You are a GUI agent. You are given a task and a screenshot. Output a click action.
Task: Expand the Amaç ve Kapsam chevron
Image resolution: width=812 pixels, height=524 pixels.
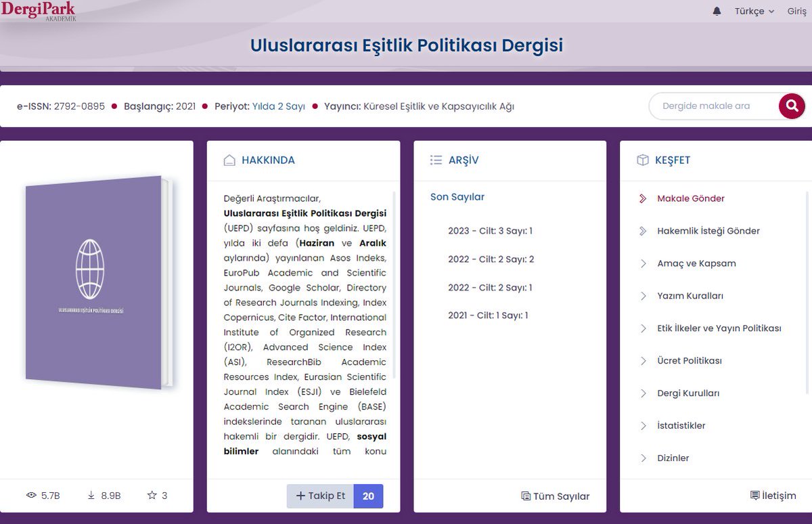(x=644, y=263)
